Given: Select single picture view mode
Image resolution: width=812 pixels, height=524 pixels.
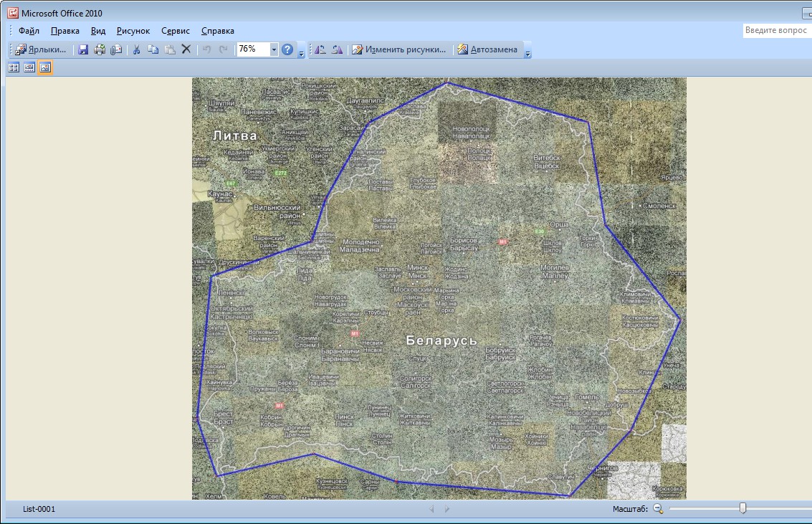Looking at the screenshot, I should 45,67.
